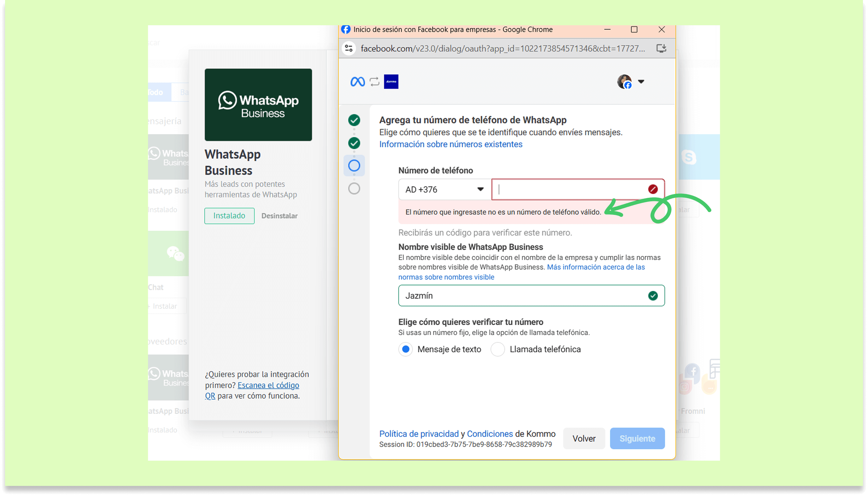Select Llamada telefónica verification option

point(497,349)
